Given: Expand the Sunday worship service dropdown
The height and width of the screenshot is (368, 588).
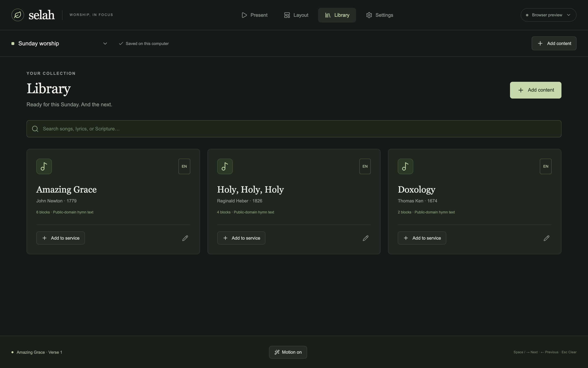Looking at the screenshot, I should 60,43.
